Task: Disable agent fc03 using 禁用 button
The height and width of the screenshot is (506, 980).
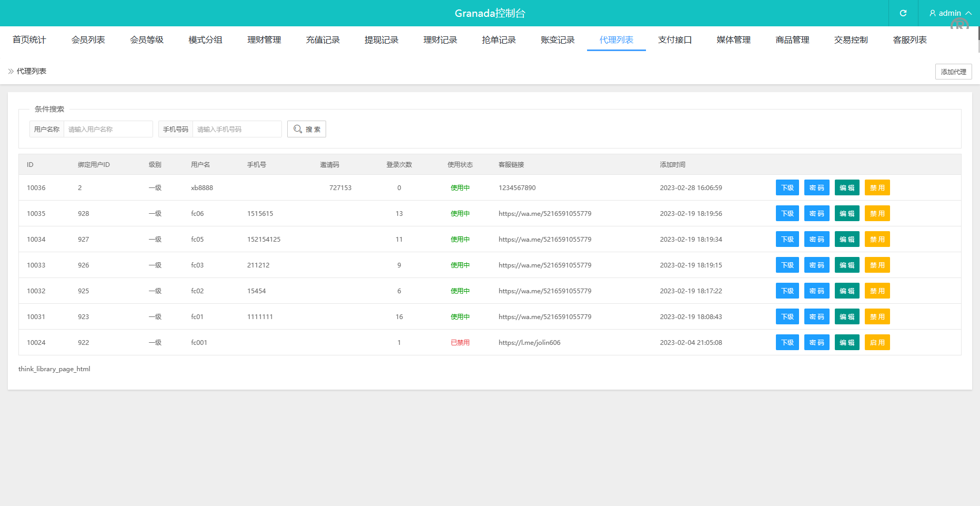Action: tap(877, 265)
